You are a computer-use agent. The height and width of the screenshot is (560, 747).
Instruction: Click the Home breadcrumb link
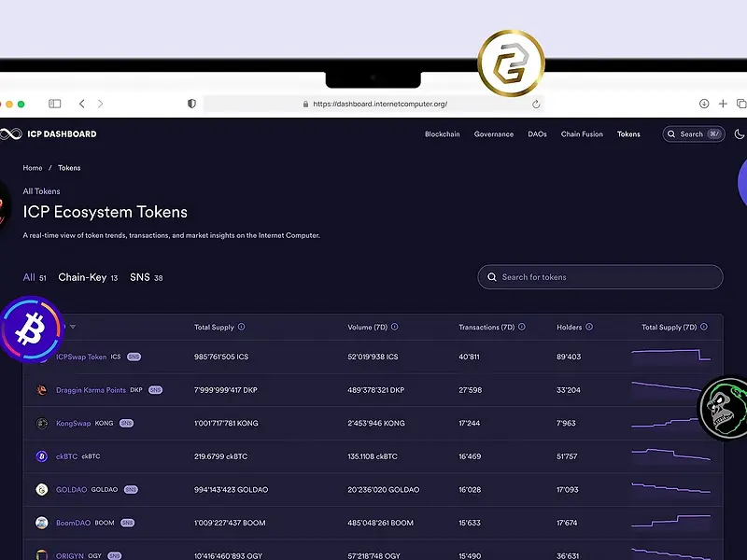(x=33, y=168)
